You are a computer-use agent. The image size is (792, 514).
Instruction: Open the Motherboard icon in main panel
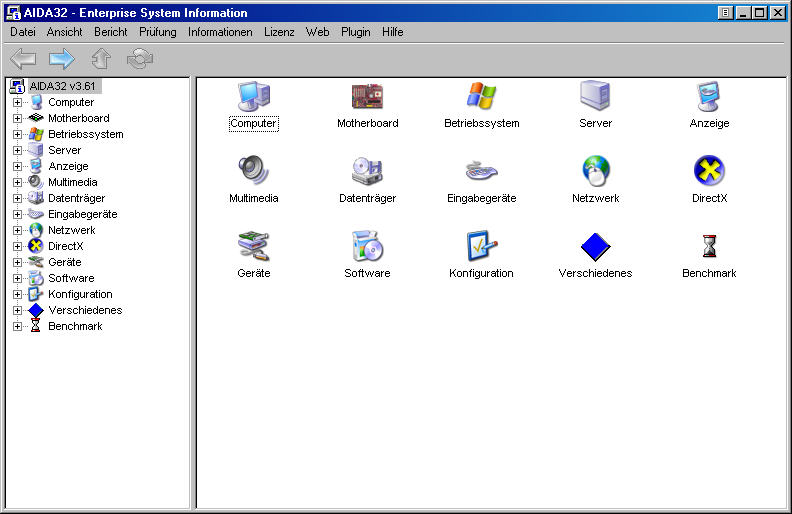point(367,97)
